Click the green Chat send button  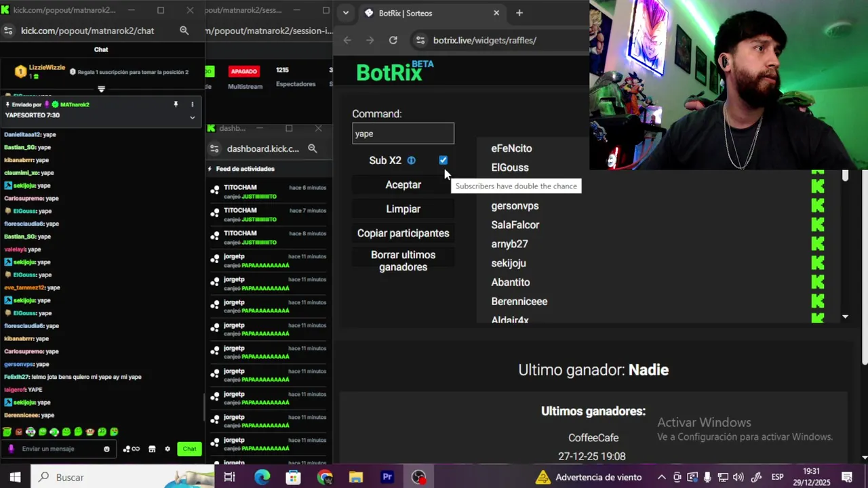189,449
